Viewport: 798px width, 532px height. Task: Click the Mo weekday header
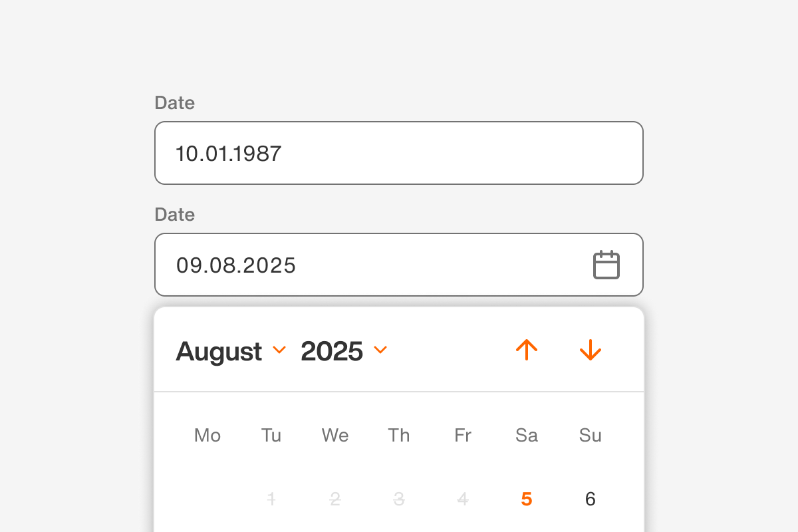click(207, 436)
